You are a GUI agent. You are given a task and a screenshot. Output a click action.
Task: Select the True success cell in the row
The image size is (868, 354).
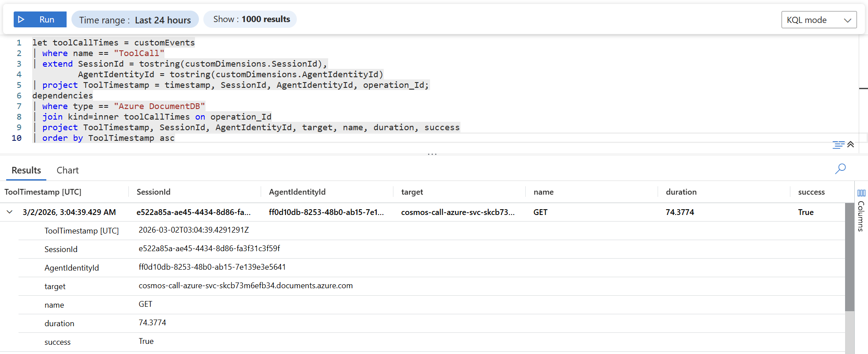(806, 212)
